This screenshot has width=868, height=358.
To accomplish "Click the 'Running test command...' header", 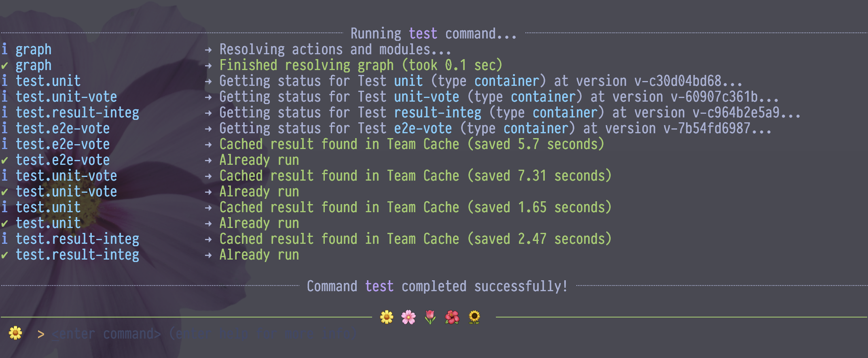I will click(433, 33).
